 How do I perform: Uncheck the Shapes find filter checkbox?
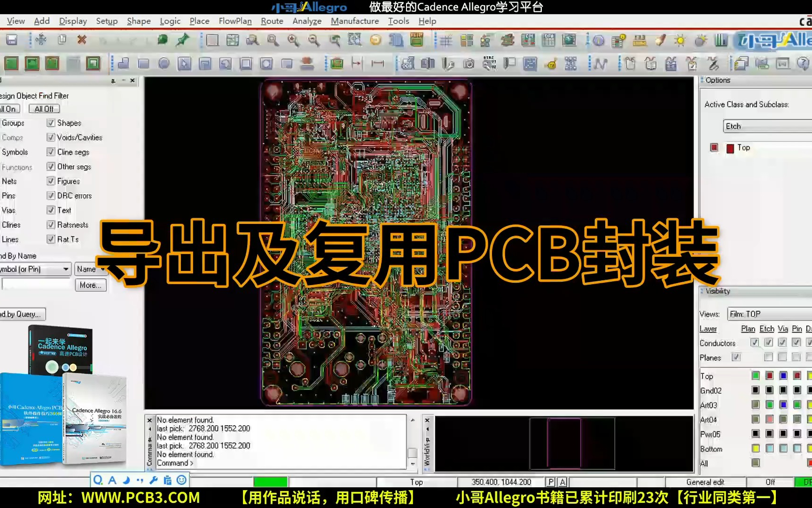coord(51,123)
